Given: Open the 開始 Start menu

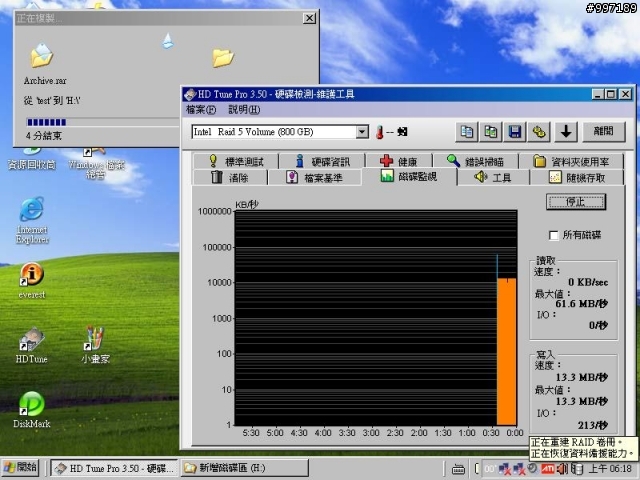Looking at the screenshot, I should 20,468.
